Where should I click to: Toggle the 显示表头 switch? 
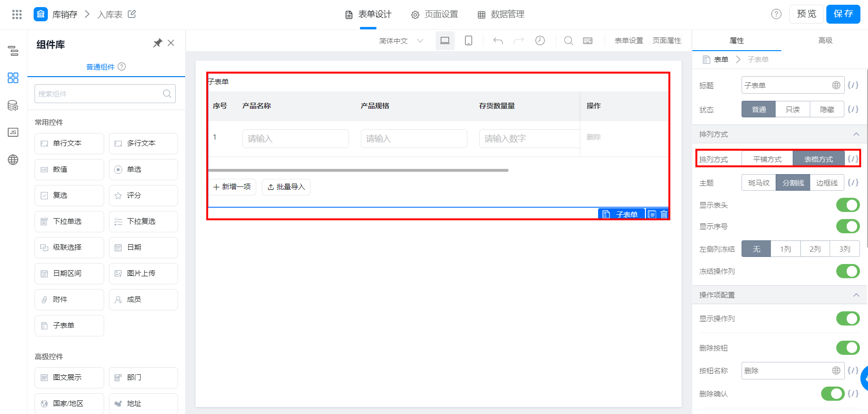(x=848, y=205)
